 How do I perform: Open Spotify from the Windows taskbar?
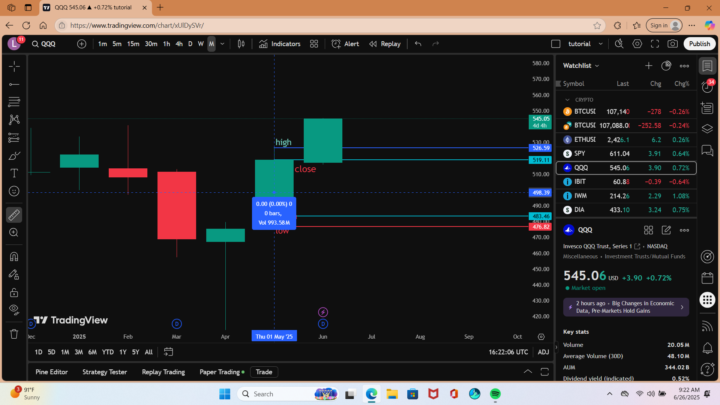tap(495, 394)
